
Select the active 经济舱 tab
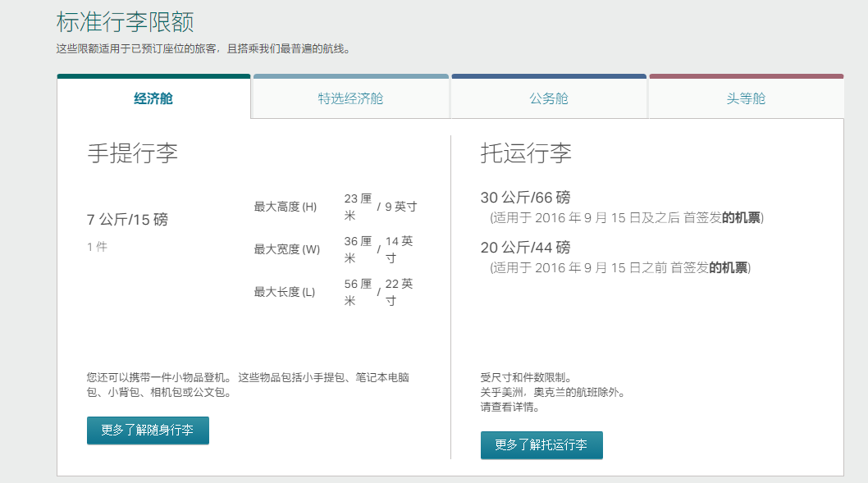(x=153, y=97)
